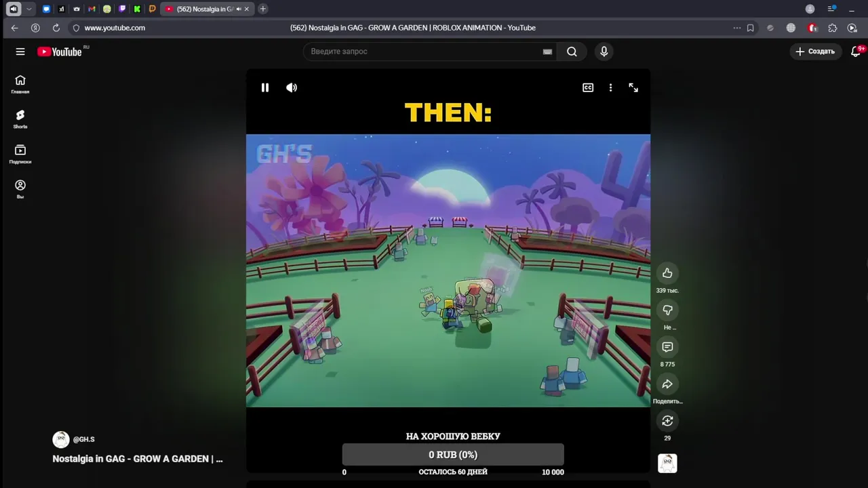Open the sound source thumbnail
This screenshot has height=488, width=868.
667,464
